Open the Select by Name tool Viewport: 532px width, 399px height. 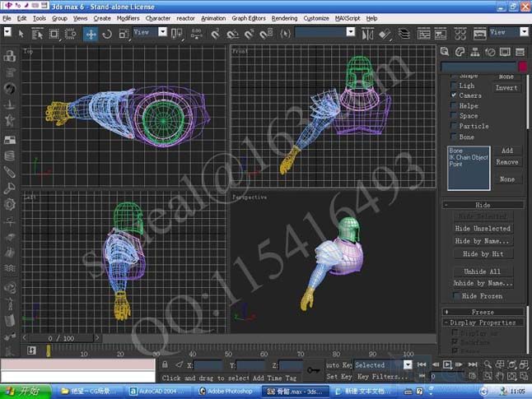pyautogui.click(x=37, y=34)
